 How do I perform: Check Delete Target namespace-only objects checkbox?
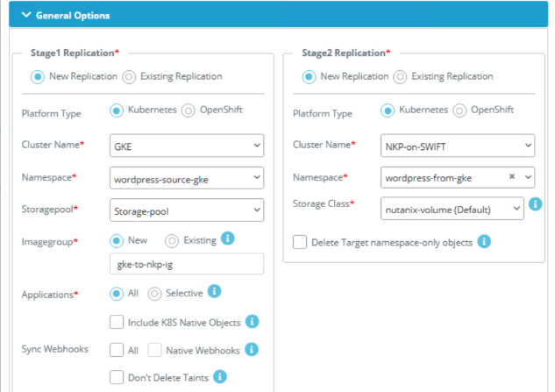tap(300, 242)
